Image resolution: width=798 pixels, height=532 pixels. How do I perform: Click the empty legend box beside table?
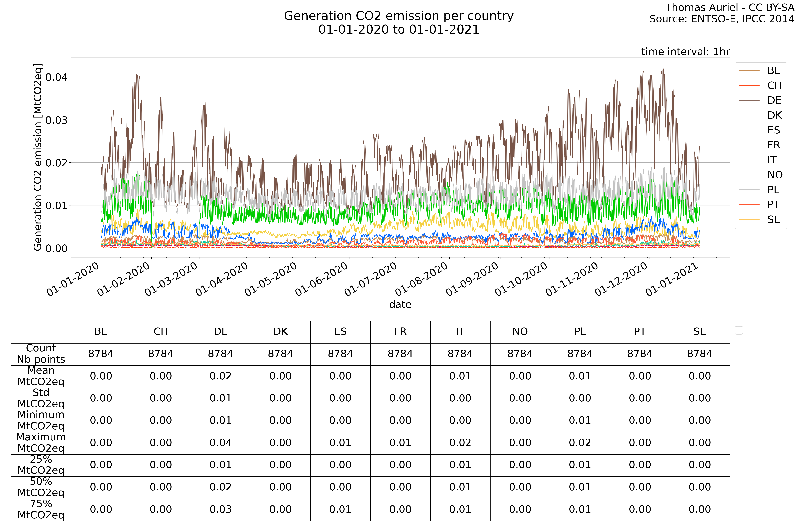[x=739, y=331]
